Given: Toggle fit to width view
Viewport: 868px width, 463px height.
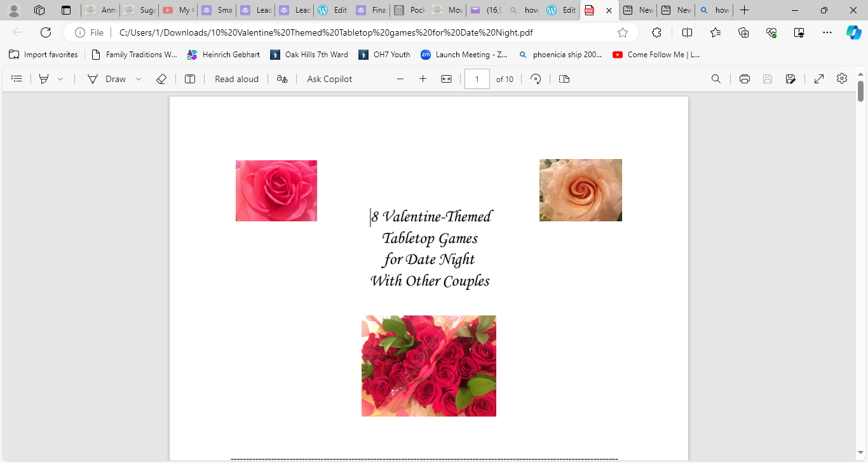Looking at the screenshot, I should point(446,79).
